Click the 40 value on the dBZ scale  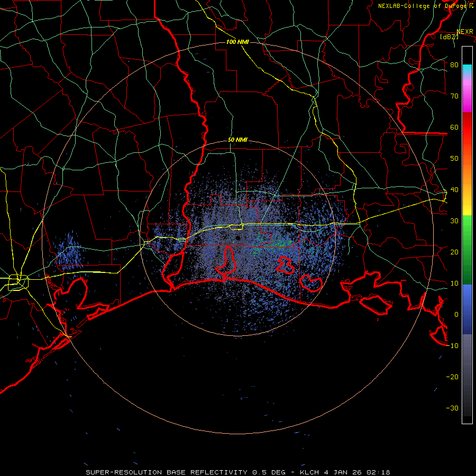(x=454, y=190)
